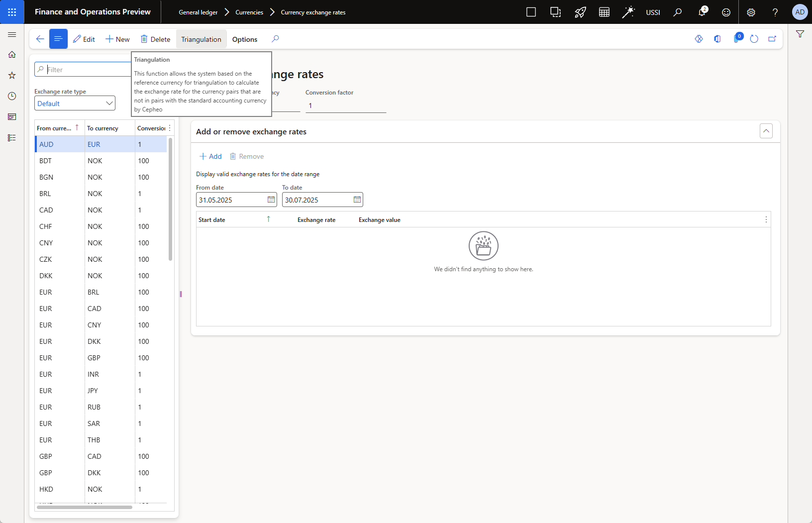This screenshot has width=812, height=523.
Task: Open the notifications bell icon
Action: point(702,12)
